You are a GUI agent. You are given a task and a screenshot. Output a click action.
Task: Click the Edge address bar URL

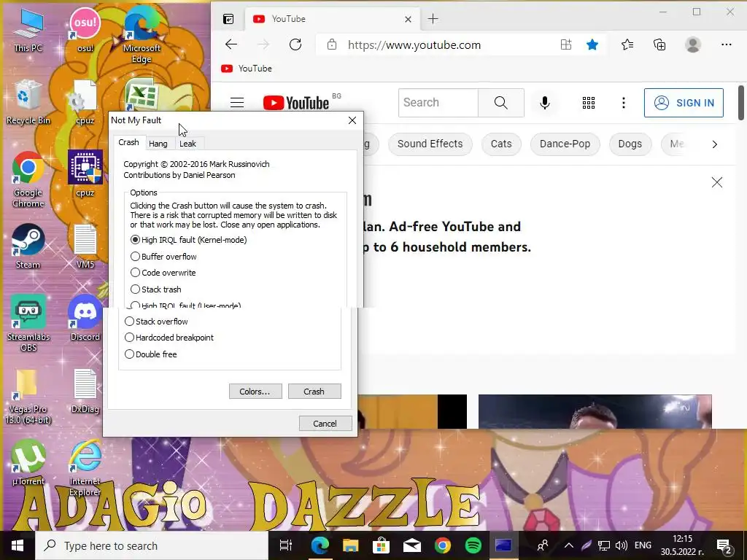pyautogui.click(x=414, y=44)
